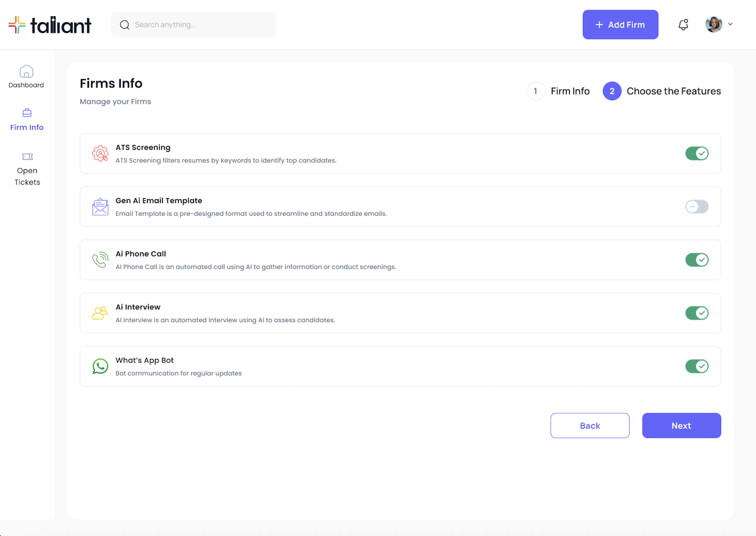Click the Ai Phone Call icon
Image resolution: width=756 pixels, height=536 pixels.
point(100,260)
